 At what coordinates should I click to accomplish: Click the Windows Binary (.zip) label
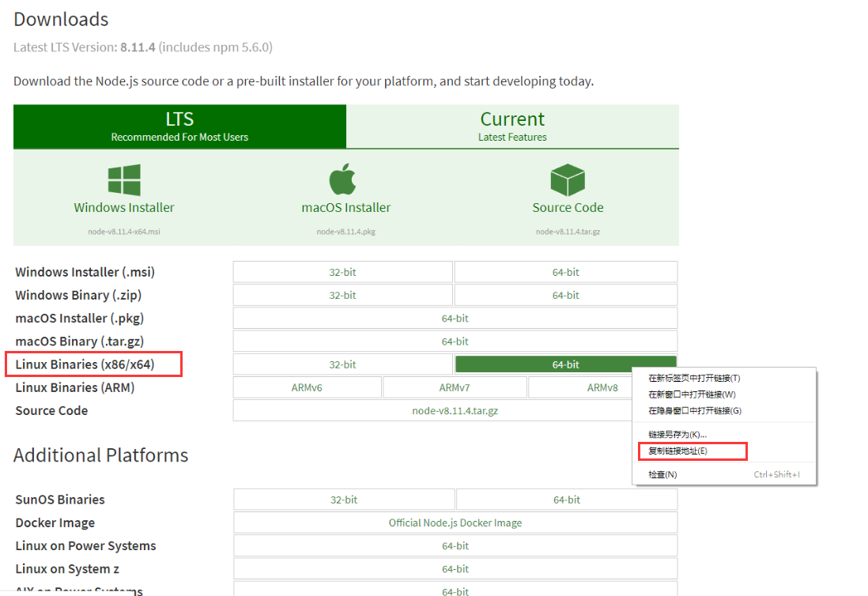pos(78,296)
